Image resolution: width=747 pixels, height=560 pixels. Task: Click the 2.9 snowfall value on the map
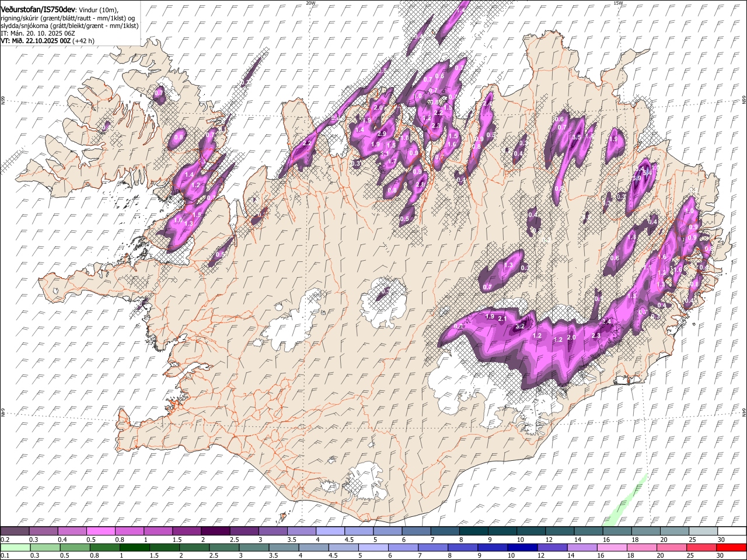coord(382,134)
